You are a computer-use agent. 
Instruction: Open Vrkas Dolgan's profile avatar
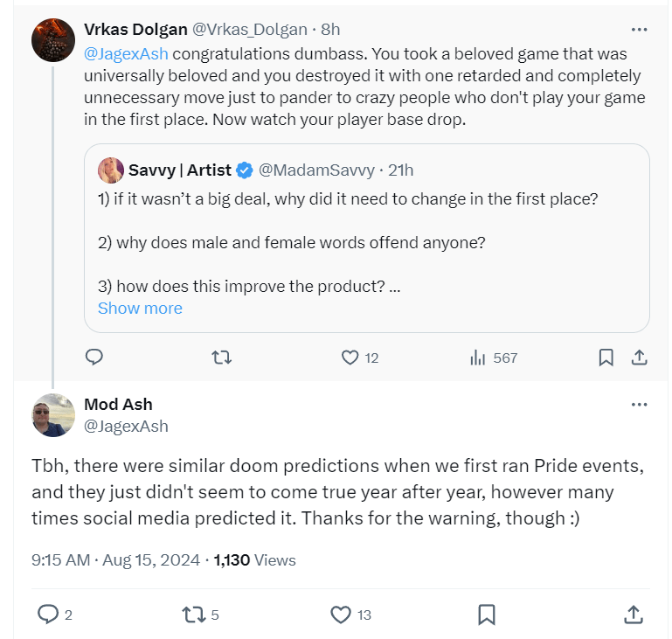coord(52,39)
